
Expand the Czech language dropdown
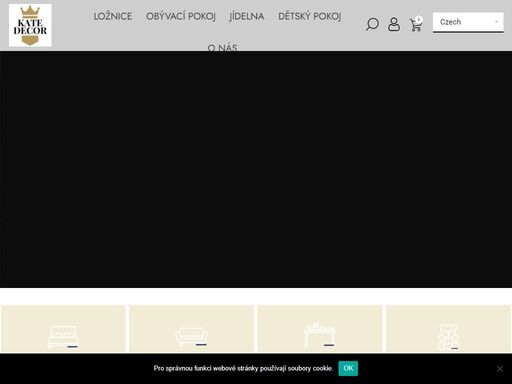tap(468, 22)
